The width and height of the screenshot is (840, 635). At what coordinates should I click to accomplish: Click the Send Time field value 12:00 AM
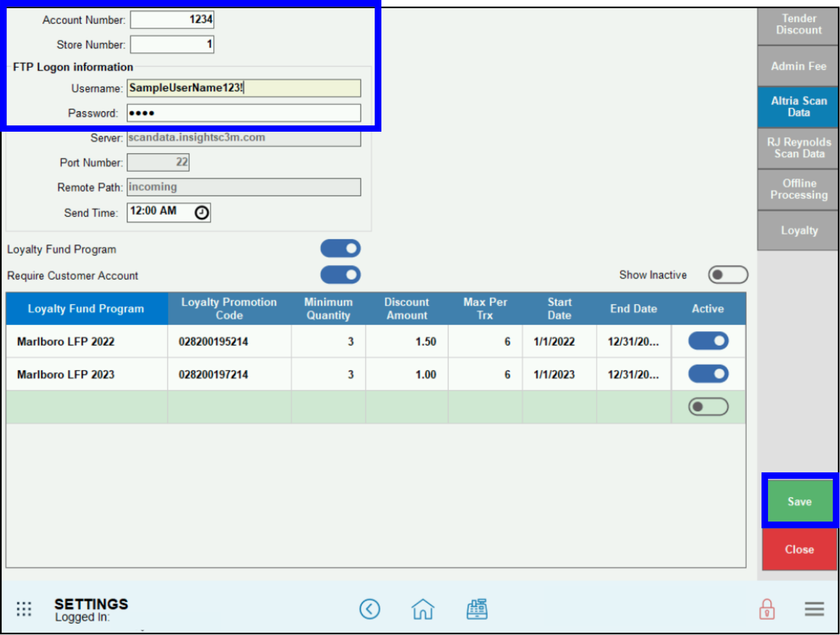pyautogui.click(x=154, y=211)
